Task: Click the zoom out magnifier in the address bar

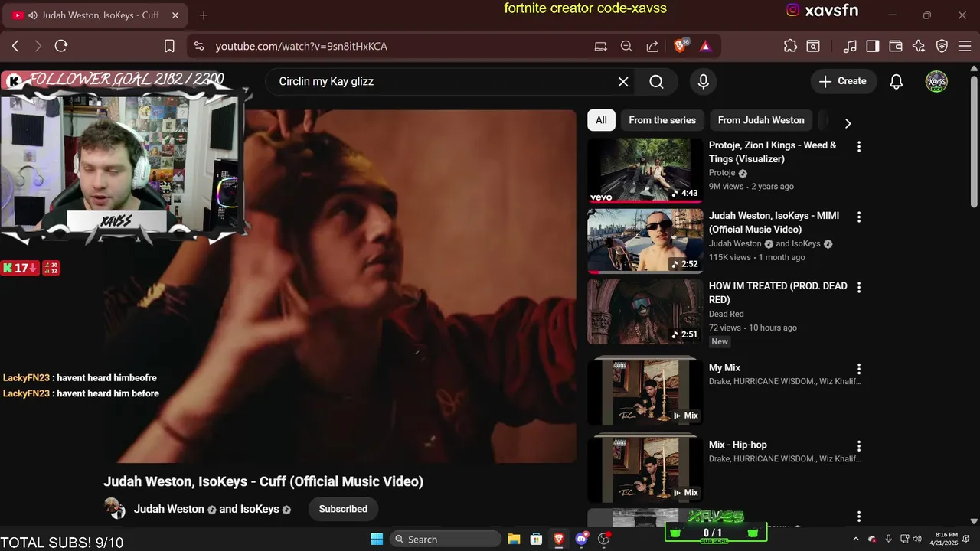Action: [626, 46]
